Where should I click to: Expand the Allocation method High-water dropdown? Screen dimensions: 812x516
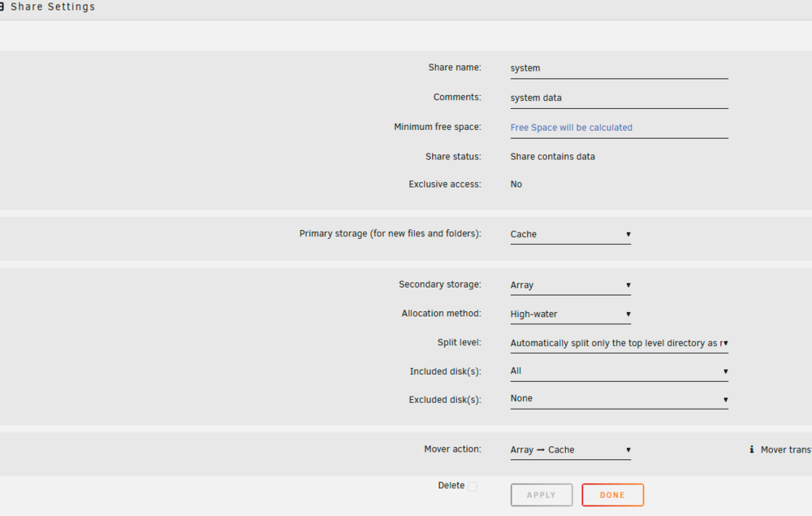570,314
